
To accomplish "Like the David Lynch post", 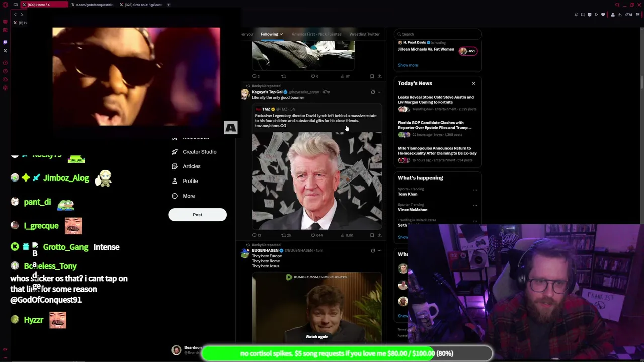I will click(x=315, y=235).
